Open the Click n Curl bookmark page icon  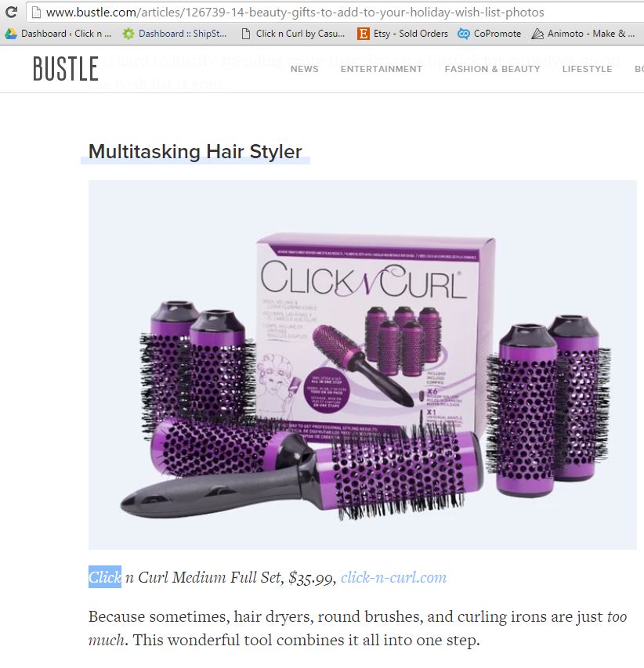pos(246,34)
